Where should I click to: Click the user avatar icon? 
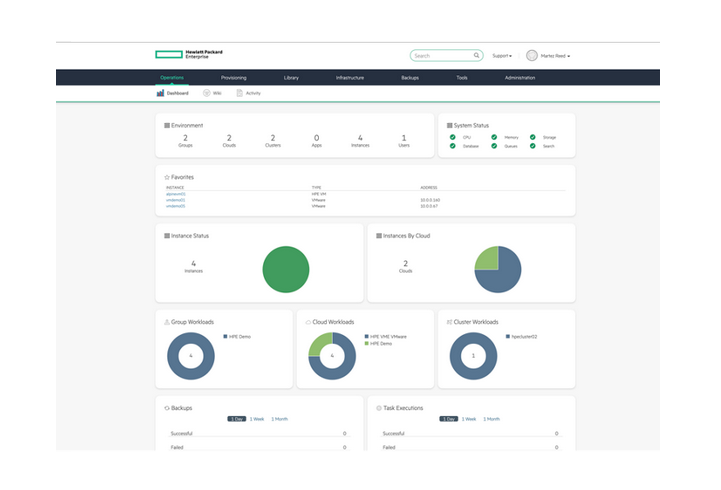point(532,56)
